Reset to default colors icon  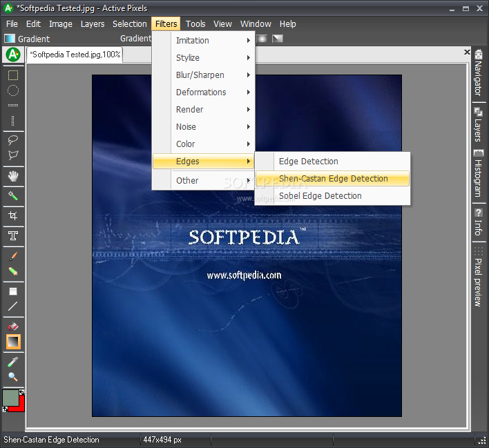(5, 409)
